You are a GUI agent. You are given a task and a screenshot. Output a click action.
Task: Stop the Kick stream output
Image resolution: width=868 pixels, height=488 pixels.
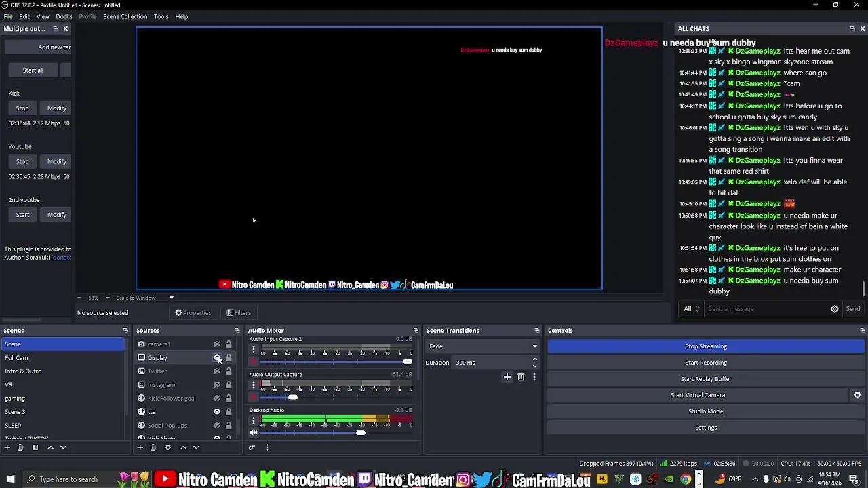click(22, 108)
